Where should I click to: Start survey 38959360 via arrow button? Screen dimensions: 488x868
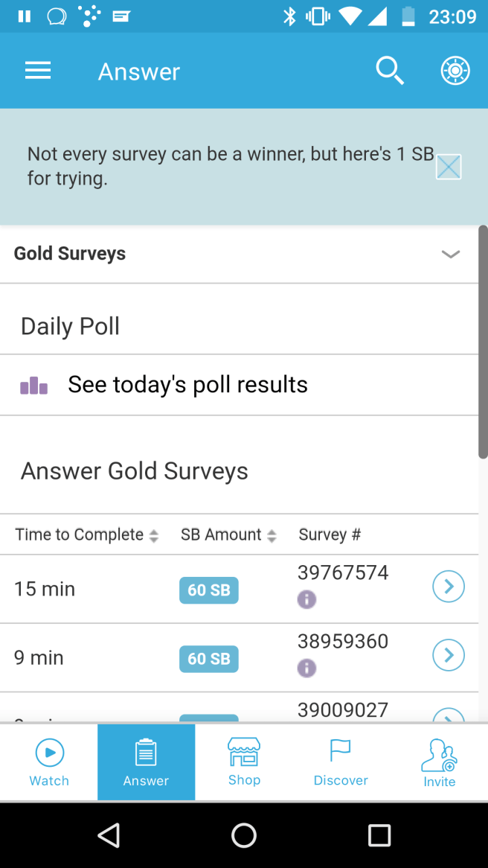(449, 655)
